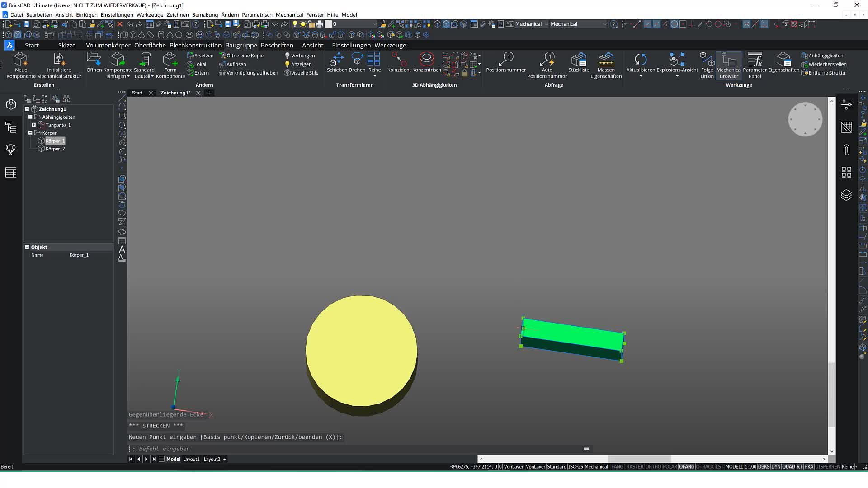Click the look-from view widget
Screen dimensions: 868x488
click(x=805, y=119)
